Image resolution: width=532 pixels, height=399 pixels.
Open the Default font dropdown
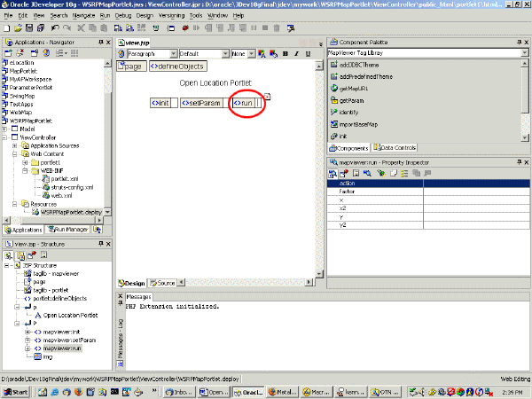coord(225,53)
